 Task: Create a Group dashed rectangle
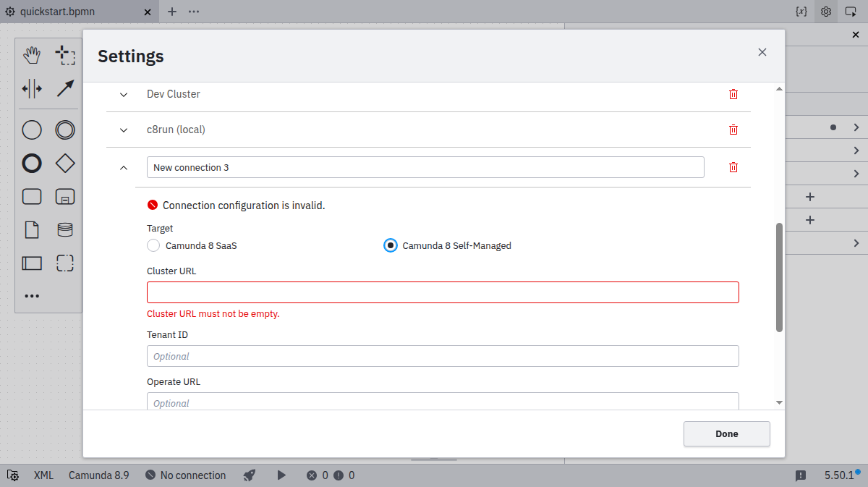coord(65,263)
